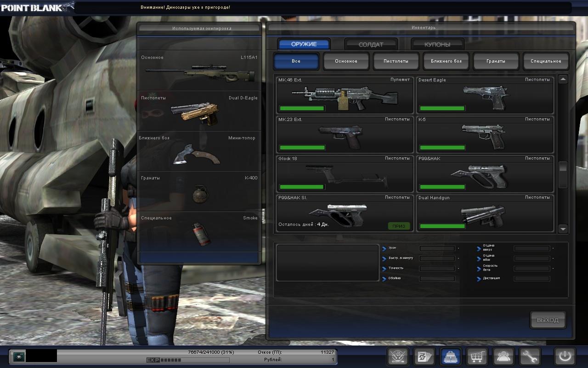Open the shopping cart store

click(477, 356)
